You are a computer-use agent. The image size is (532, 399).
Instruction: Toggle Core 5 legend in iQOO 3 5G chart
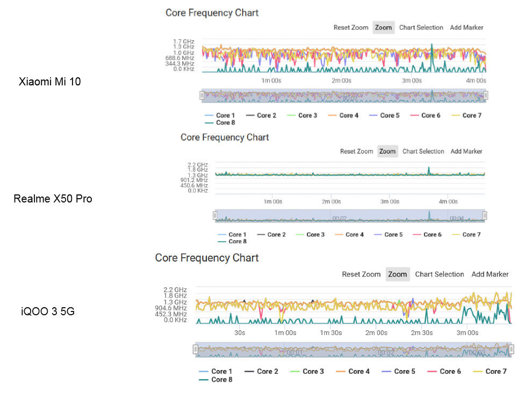coord(398,371)
